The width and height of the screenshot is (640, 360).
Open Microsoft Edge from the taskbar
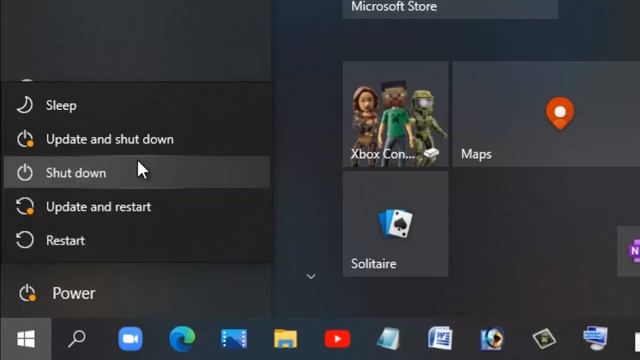182,339
